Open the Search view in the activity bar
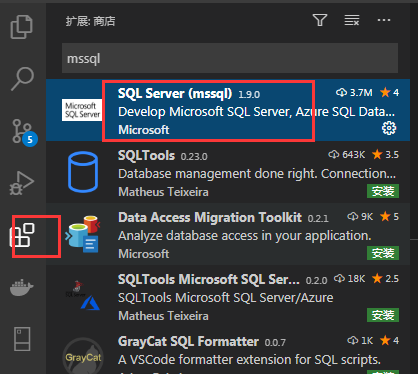Screen dimensions: 418x374 pyautogui.click(x=22, y=79)
